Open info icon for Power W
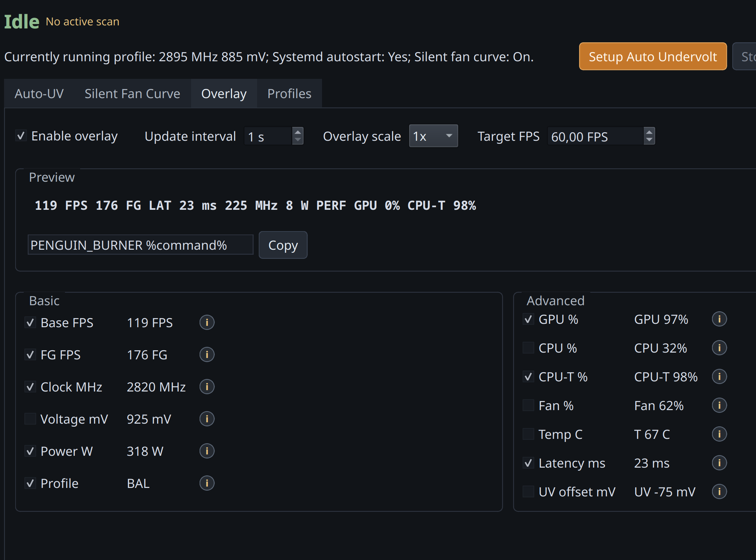This screenshot has width=756, height=560. [x=207, y=451]
